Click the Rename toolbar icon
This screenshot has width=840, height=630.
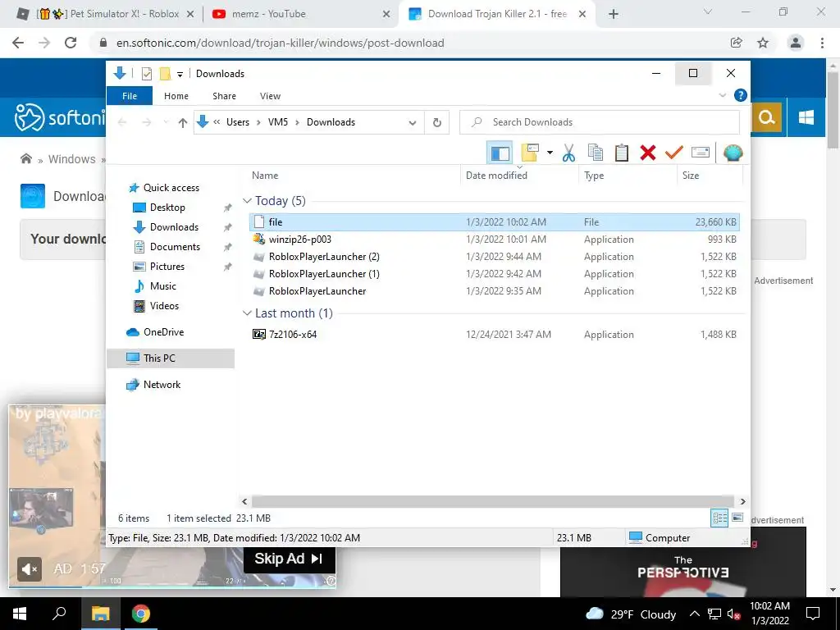701,153
